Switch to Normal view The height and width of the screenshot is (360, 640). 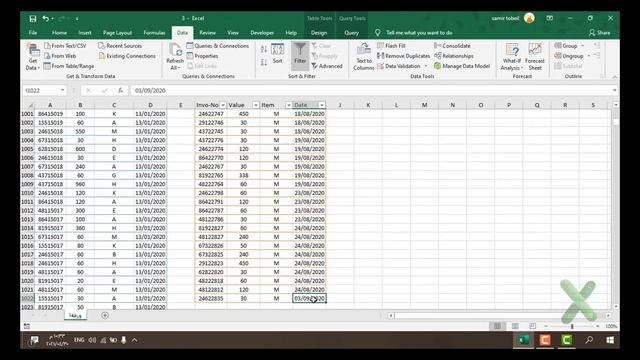tap(497, 326)
